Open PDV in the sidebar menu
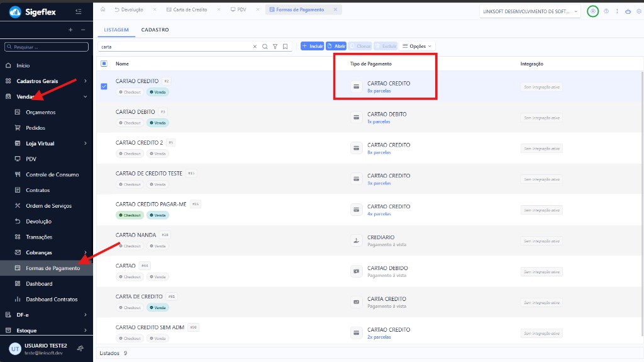 tap(31, 159)
